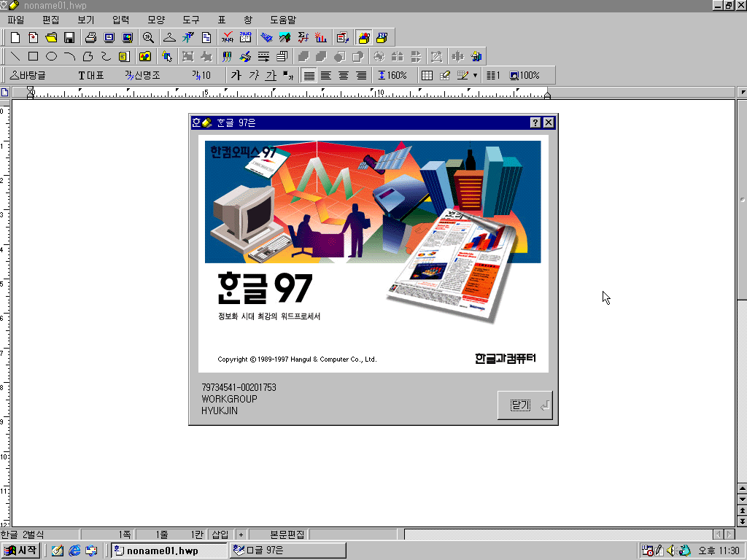Screen dimensions: 747x560
Task: Open the 160% line spacing dropdown
Action: 392,75
